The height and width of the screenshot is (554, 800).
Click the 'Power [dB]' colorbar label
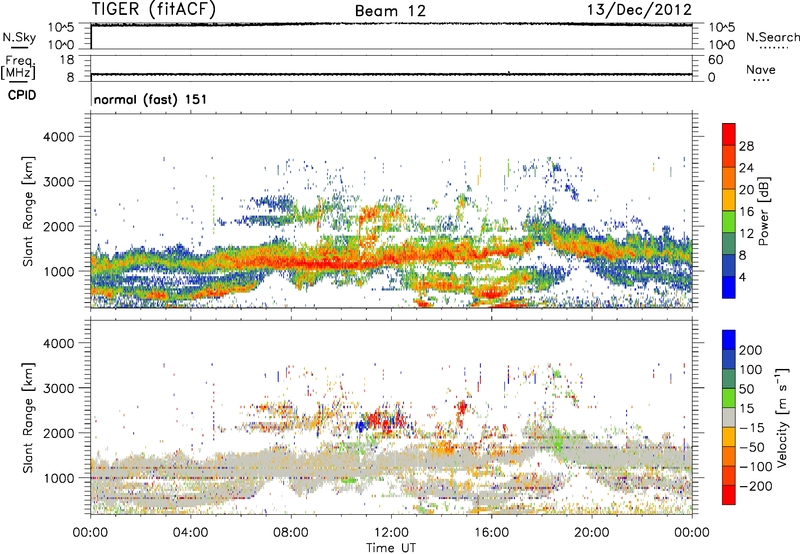(763, 211)
